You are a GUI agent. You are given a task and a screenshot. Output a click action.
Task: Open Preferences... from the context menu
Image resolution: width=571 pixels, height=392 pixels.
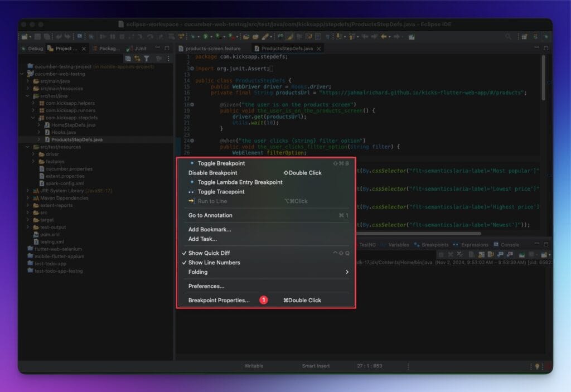pos(206,286)
